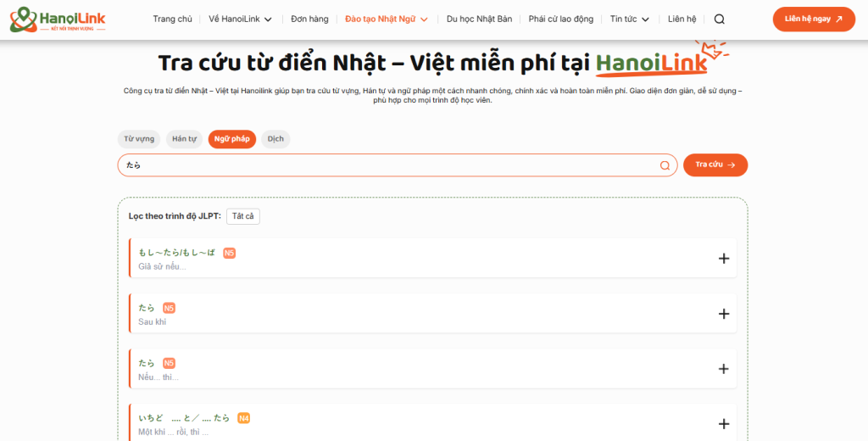Click the 'Giả sử nếu...' text
Screen dimensions: 868x441
(162, 266)
